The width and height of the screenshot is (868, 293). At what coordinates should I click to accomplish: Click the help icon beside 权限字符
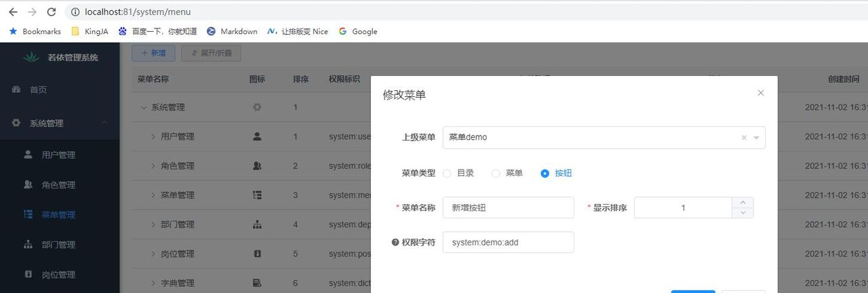(x=395, y=242)
